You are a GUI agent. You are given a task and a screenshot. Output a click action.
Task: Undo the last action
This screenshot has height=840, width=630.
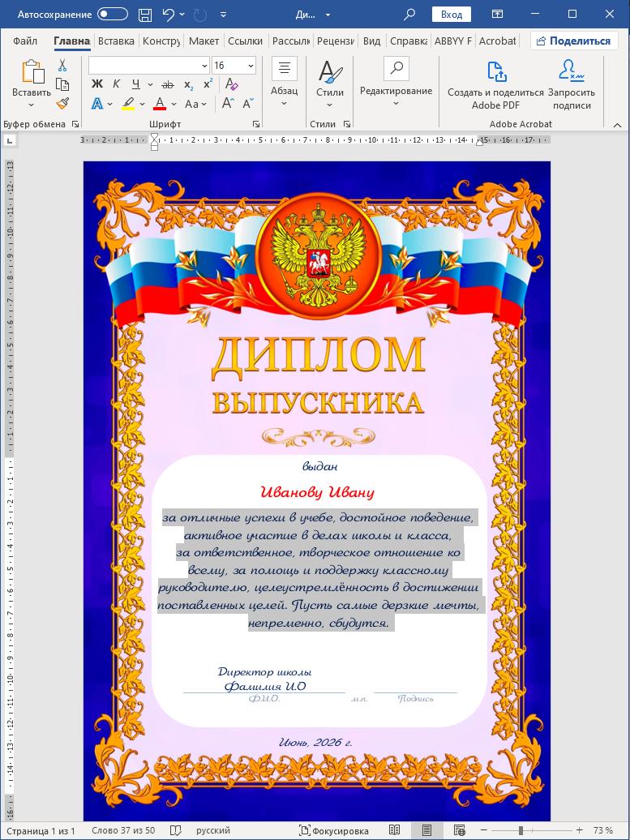(x=169, y=15)
